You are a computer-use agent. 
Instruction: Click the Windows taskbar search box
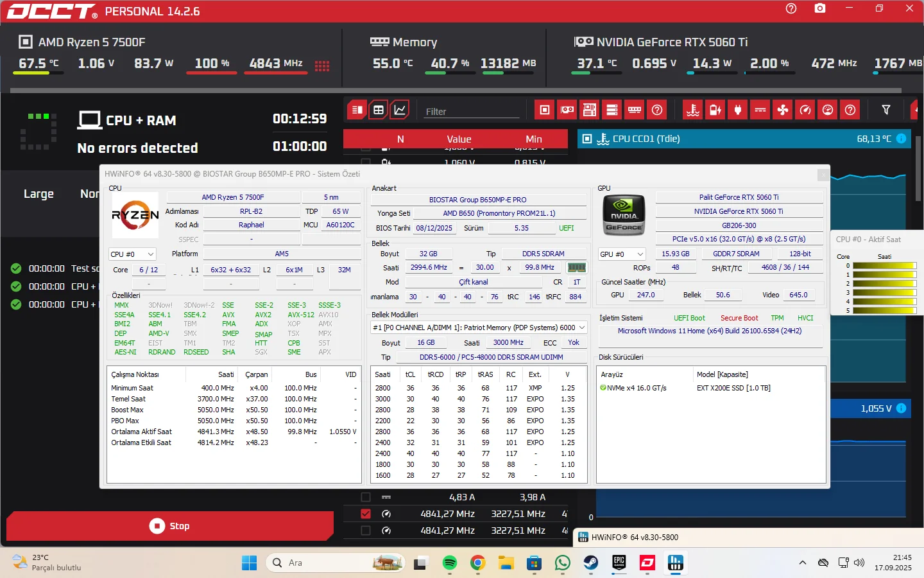pos(335,563)
